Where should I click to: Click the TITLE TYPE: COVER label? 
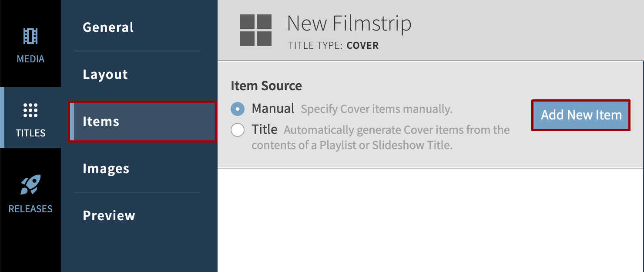pyautogui.click(x=333, y=45)
